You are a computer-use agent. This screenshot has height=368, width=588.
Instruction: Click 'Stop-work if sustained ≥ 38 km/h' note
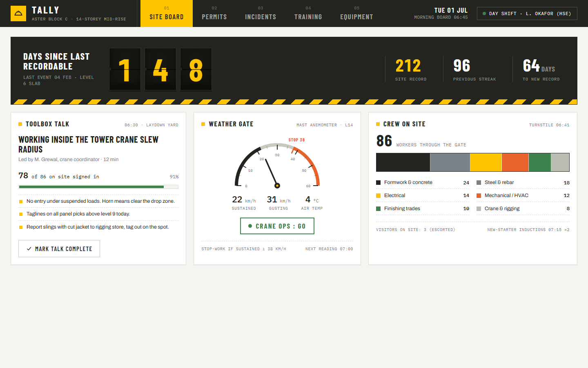point(244,249)
